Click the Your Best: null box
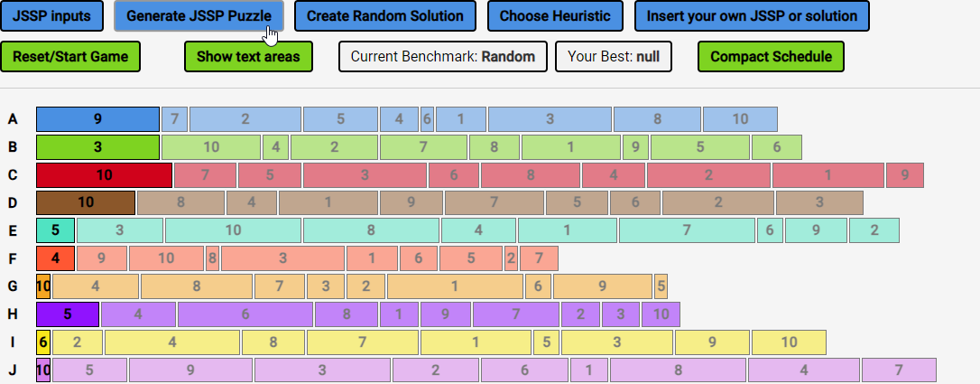This screenshot has width=980, height=384. tap(614, 57)
